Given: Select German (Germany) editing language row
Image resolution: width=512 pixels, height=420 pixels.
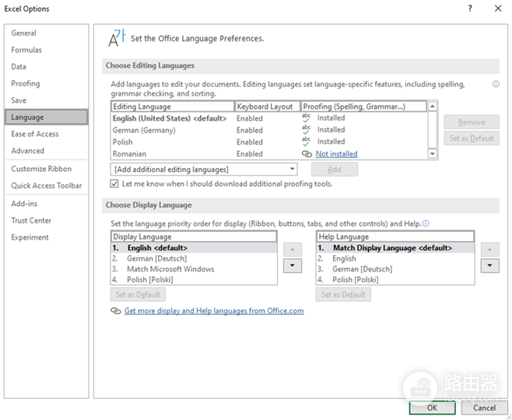Looking at the screenshot, I should pos(269,130).
